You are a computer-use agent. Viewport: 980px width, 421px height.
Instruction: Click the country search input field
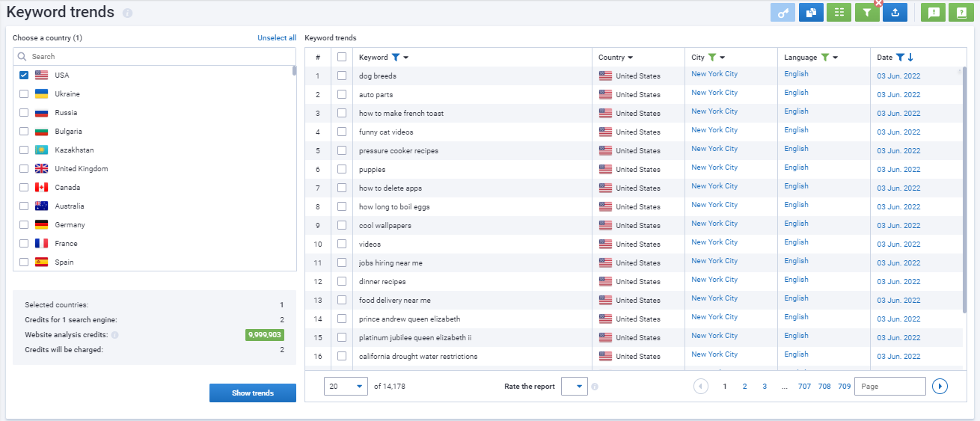(155, 57)
